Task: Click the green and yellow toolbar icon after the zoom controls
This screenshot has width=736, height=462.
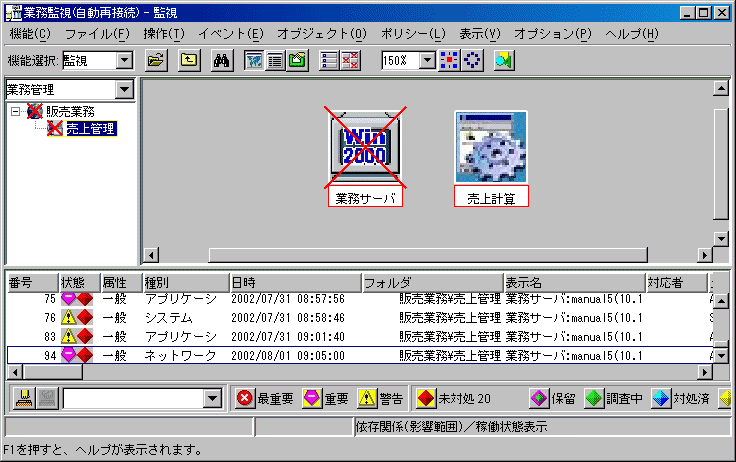Action: tap(505, 61)
